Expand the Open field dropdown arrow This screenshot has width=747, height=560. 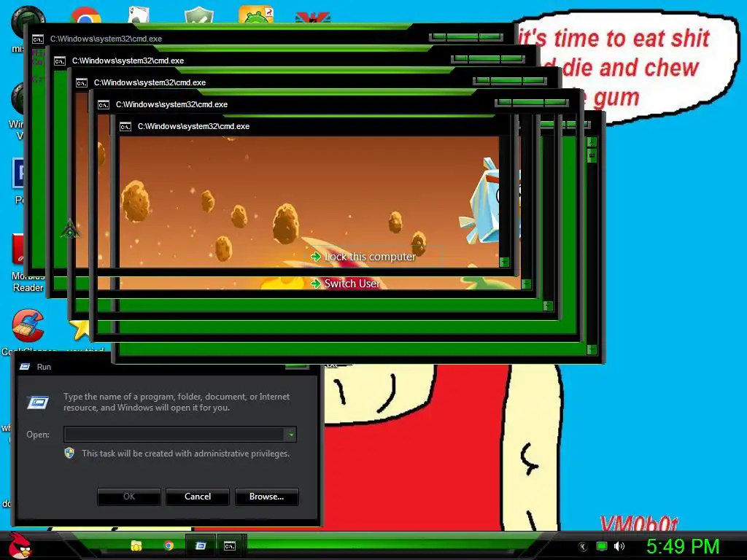290,434
